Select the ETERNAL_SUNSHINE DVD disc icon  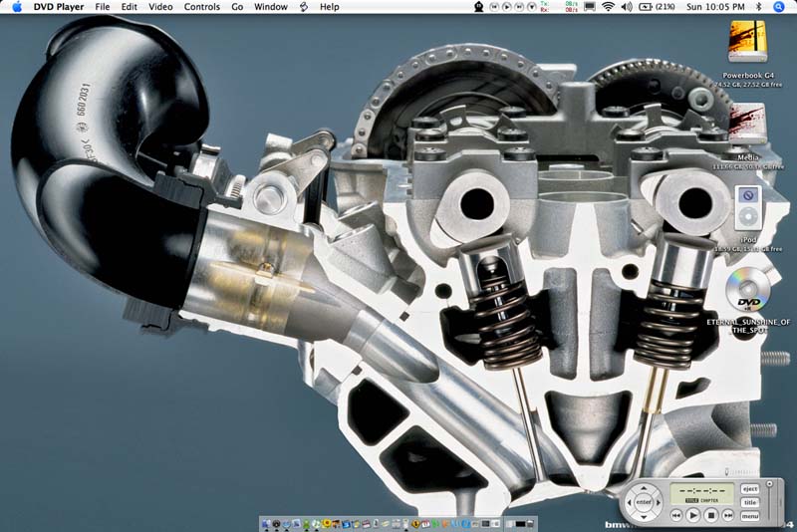click(x=748, y=289)
